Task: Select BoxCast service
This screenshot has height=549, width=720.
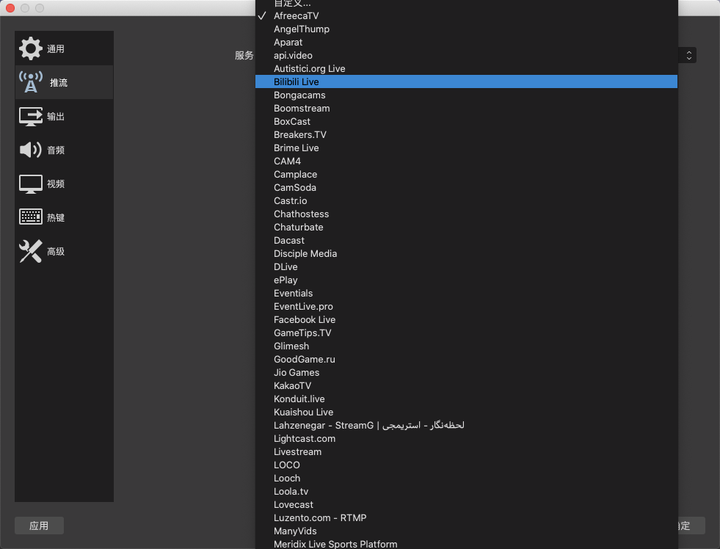Action: pyautogui.click(x=466, y=122)
